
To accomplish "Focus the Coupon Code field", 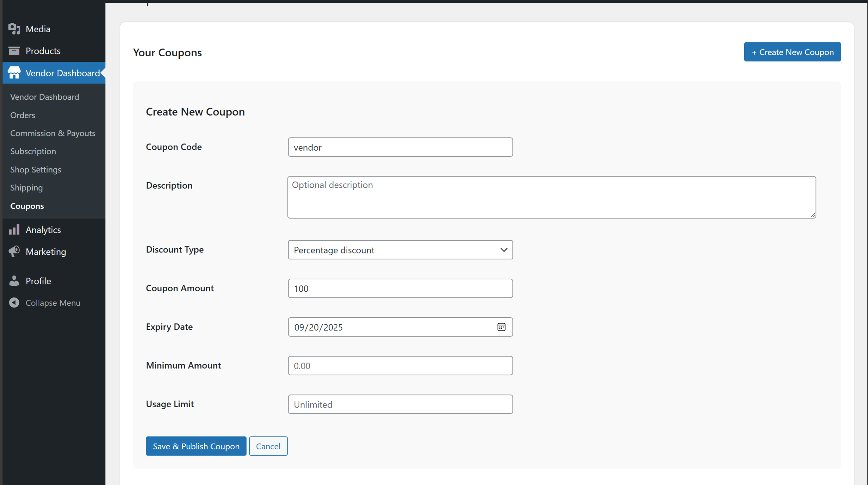I will 400,147.
